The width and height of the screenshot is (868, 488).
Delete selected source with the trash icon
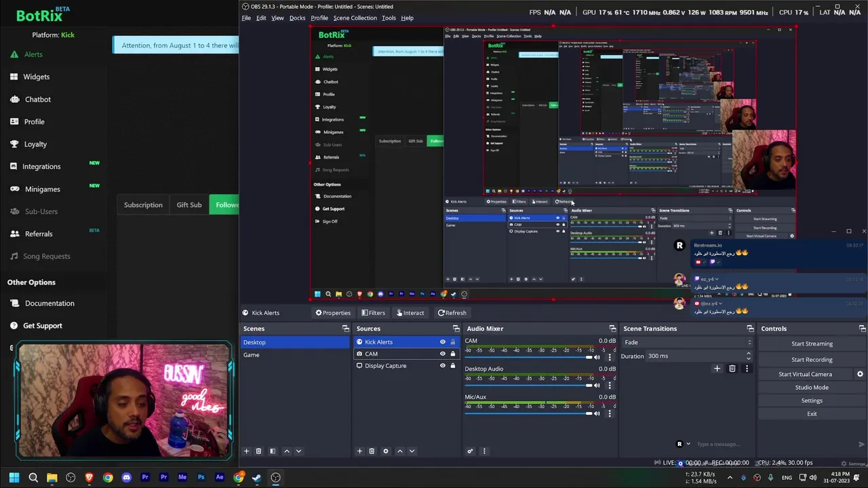(x=372, y=451)
